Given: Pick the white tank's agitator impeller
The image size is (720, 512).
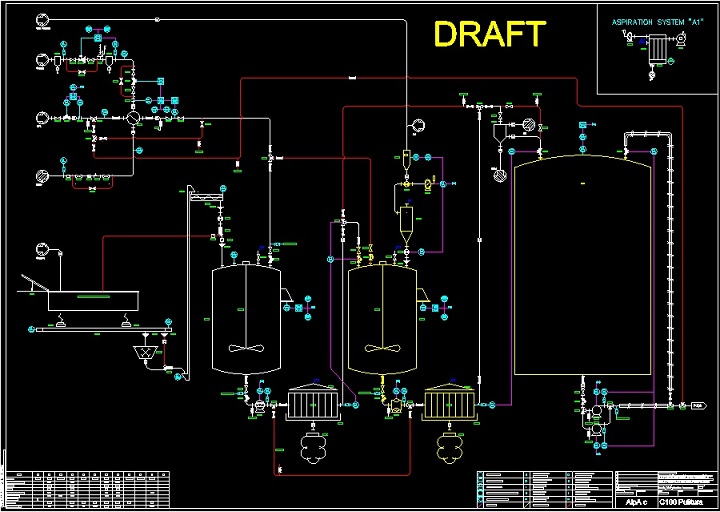Looking at the screenshot, I should (247, 349).
